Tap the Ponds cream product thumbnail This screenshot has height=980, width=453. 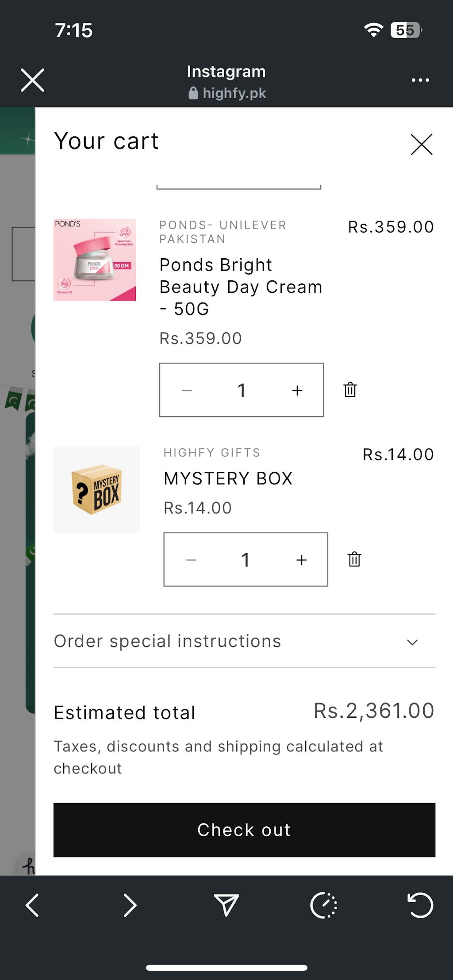[95, 260]
